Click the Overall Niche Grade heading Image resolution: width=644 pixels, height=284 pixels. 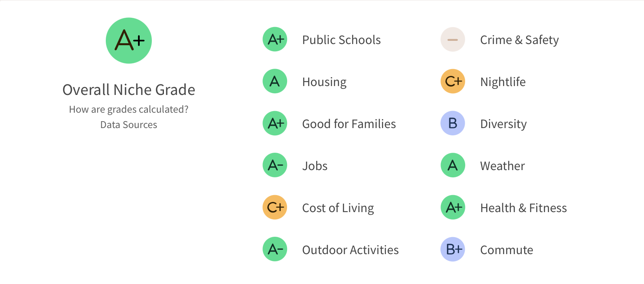click(x=129, y=90)
